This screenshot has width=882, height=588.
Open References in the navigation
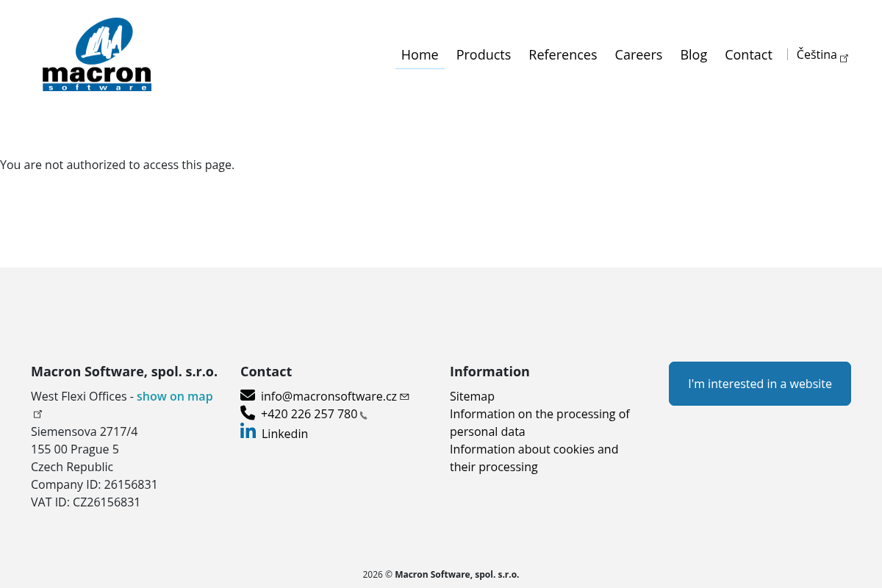(563, 54)
